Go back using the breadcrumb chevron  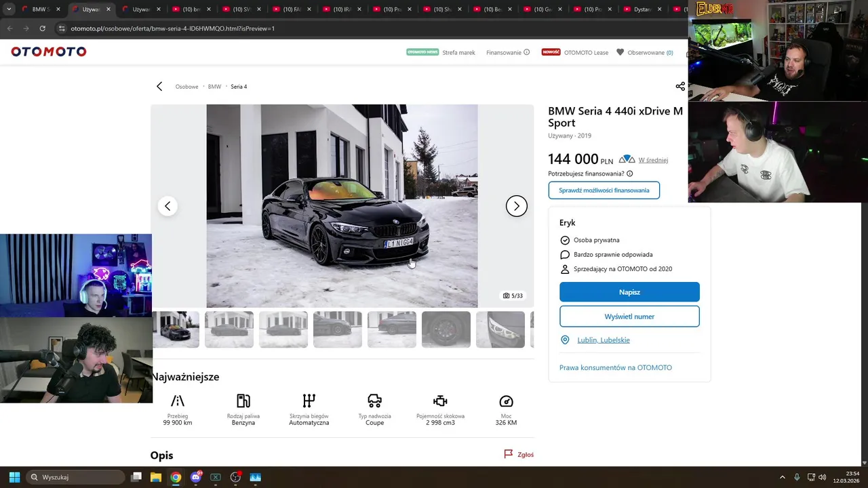point(159,87)
